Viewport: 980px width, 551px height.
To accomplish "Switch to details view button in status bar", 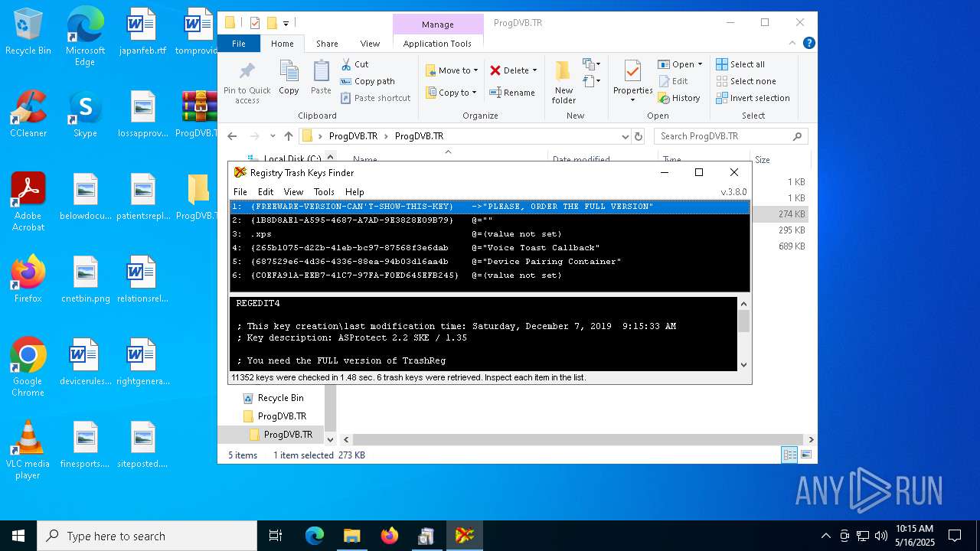I will [x=789, y=455].
